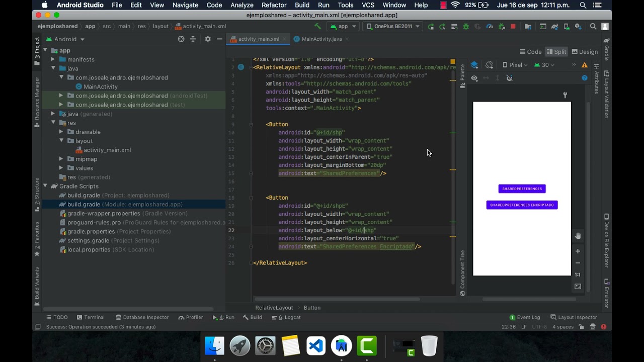Viewport: 644px width, 362px height.
Task: Click zoom to fit screen icon
Action: tap(578, 287)
